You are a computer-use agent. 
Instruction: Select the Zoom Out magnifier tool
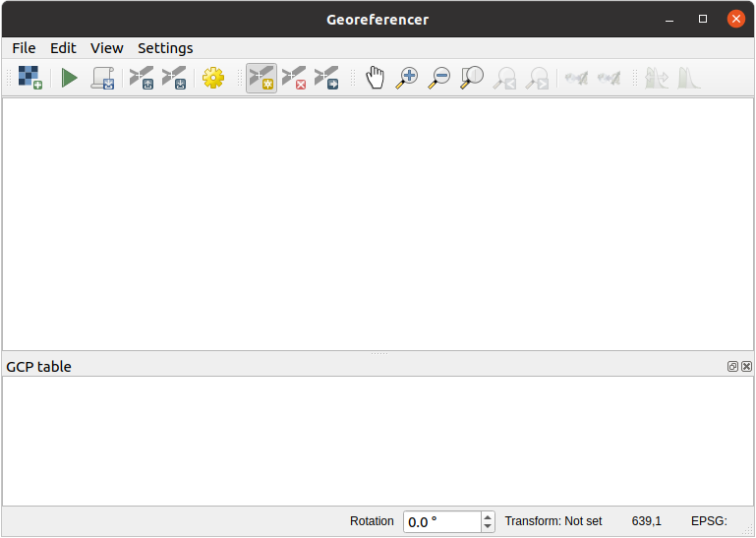(x=438, y=78)
